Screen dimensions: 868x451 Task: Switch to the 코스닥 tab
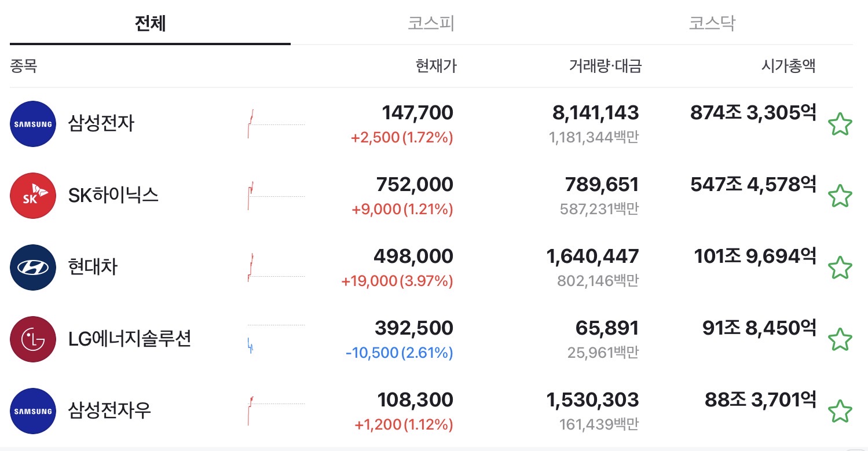(712, 24)
